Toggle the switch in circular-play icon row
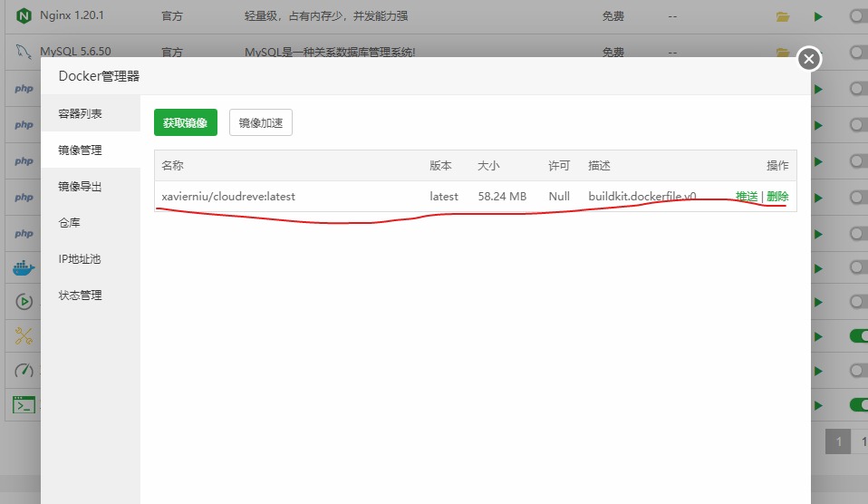This screenshot has height=504, width=868. [859, 302]
